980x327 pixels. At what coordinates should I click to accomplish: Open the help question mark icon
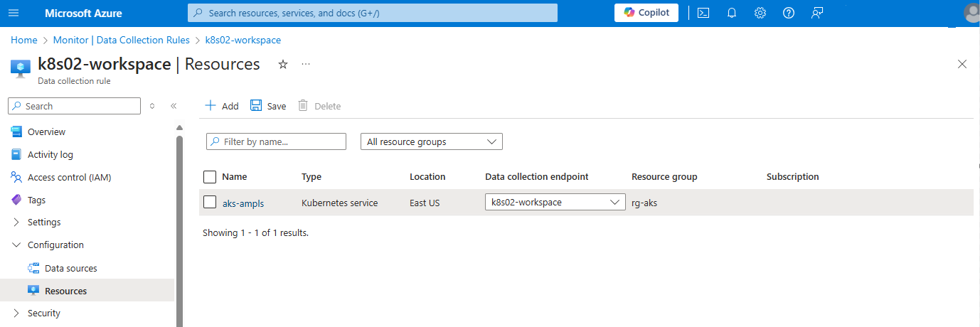(788, 13)
